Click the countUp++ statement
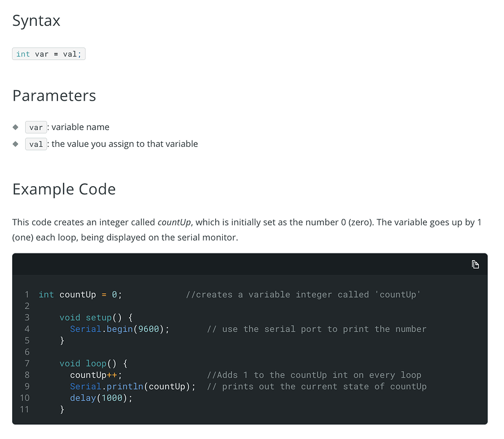504x439 pixels. [x=96, y=375]
